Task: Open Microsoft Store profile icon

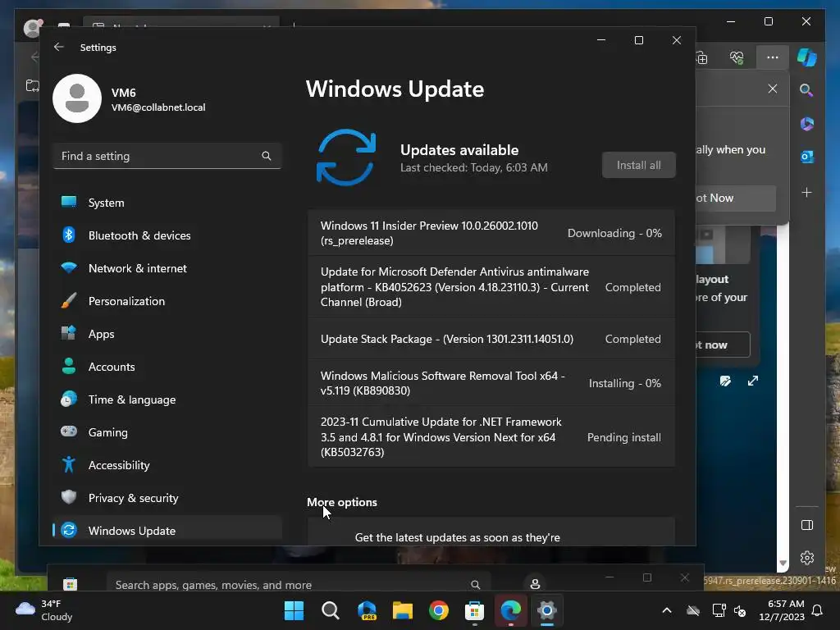Action: coord(535,584)
